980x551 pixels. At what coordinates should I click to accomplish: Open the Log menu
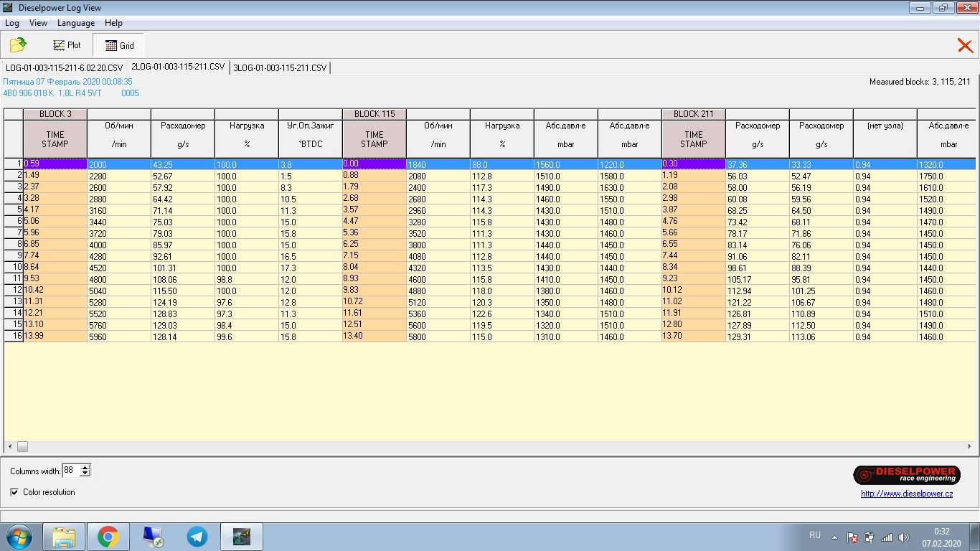(11, 23)
